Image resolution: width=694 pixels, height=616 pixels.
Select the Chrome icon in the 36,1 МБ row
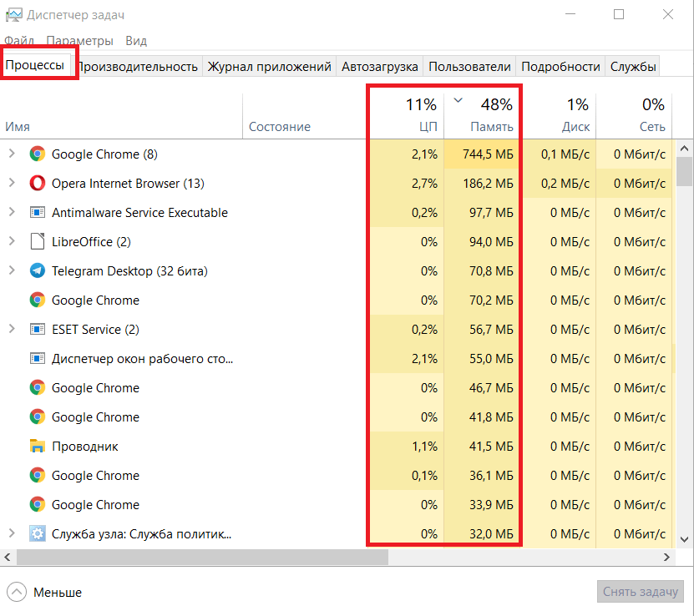[x=38, y=475]
